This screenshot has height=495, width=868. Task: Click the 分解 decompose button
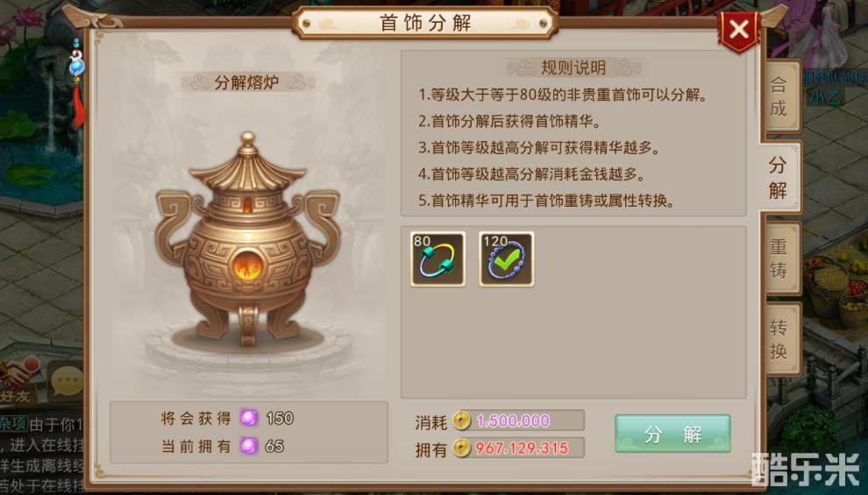(x=672, y=434)
